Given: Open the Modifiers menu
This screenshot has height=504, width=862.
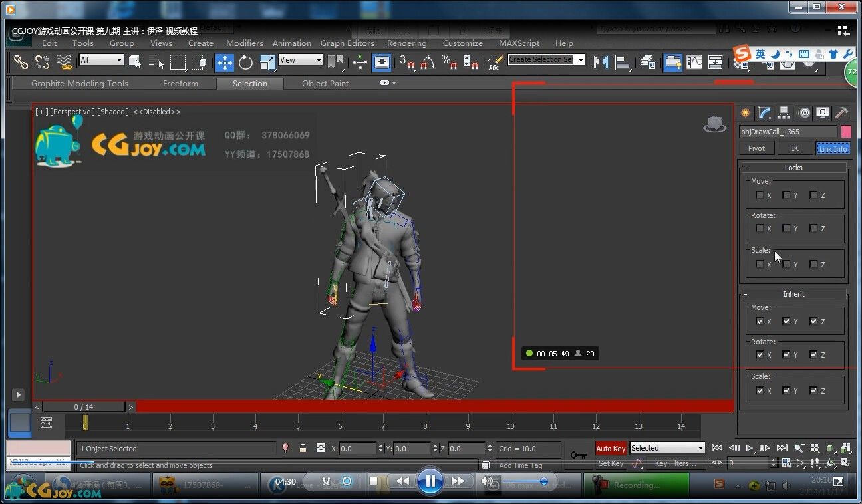Looking at the screenshot, I should pyautogui.click(x=244, y=43).
